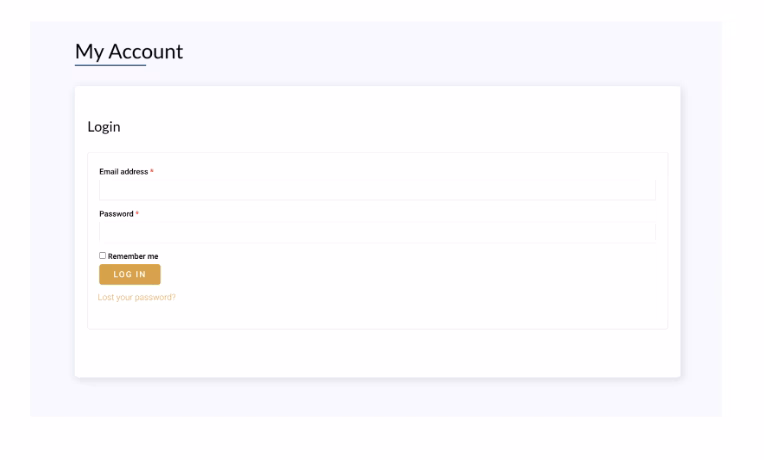The height and width of the screenshot is (460, 764).
Task: Click blank space right of LOG IN button
Action: (x=400, y=275)
